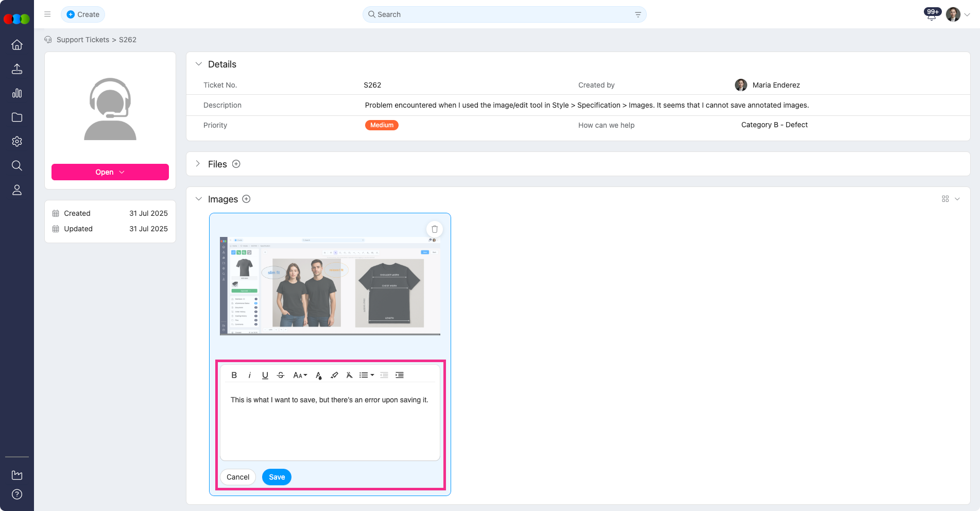This screenshot has width=980, height=511.
Task: Delete the attached image with trash icon
Action: tap(435, 229)
